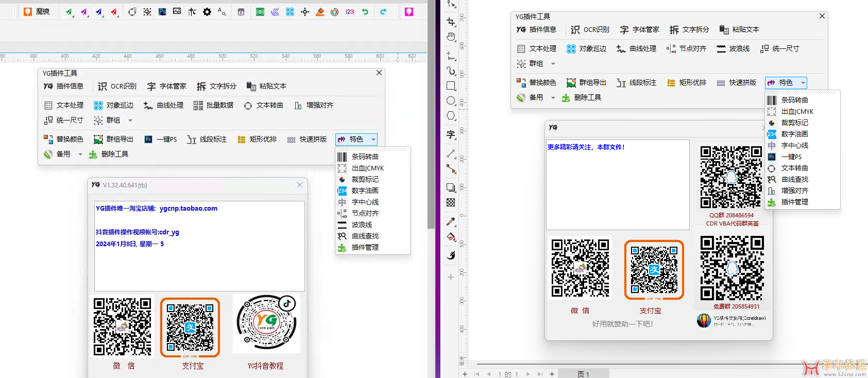Click 波浪线 button in right panel
This screenshot has height=378, width=868.
(733, 49)
